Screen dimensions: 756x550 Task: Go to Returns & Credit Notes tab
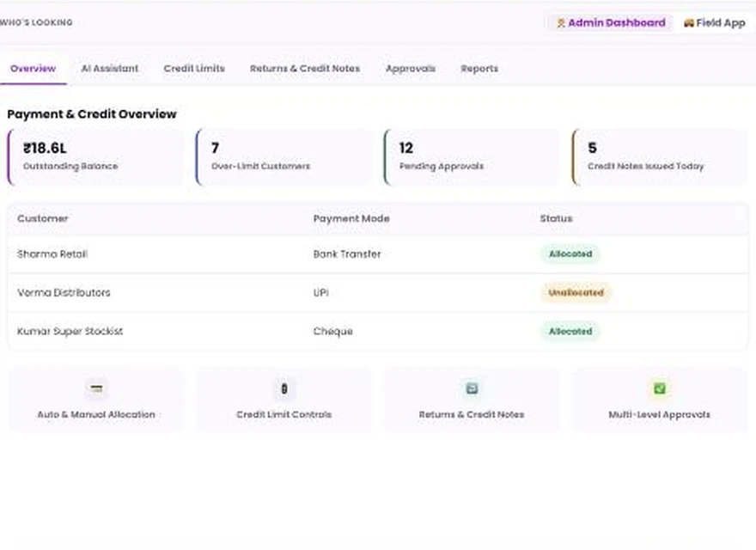(305, 69)
